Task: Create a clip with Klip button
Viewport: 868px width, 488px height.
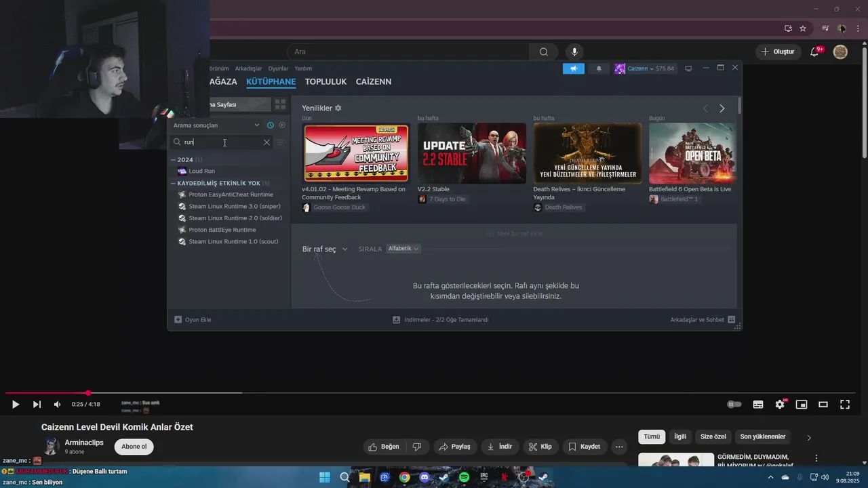Action: [540, 447]
